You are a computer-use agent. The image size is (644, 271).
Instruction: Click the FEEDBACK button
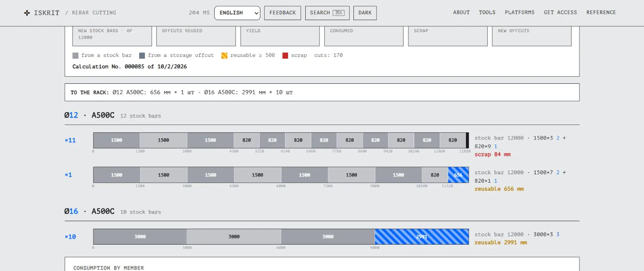coord(283,13)
